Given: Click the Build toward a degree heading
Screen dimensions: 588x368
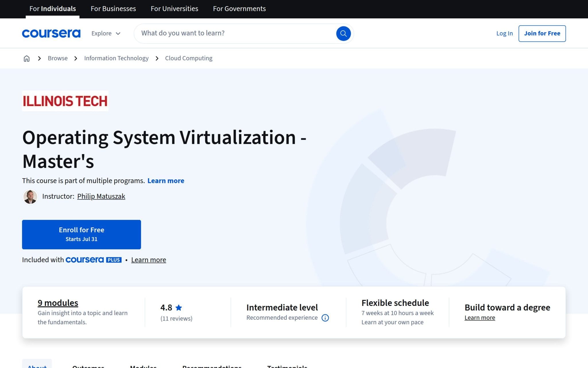Looking at the screenshot, I should point(507,307).
